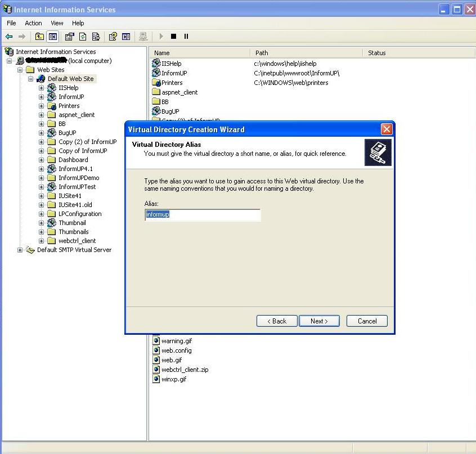
Task: Click the Back arrow toolbar icon
Action: 9,37
